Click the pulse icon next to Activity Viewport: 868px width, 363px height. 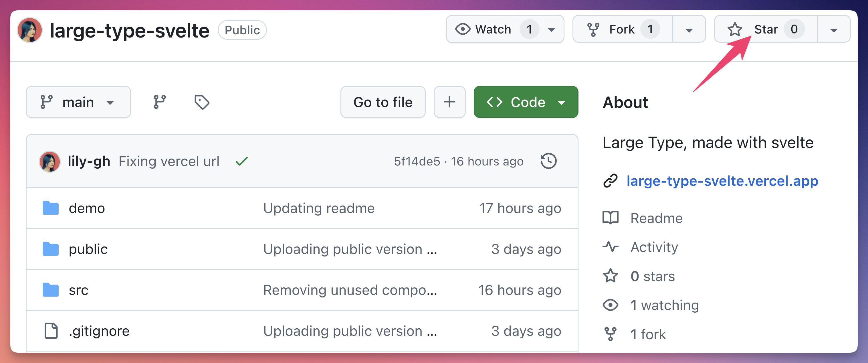click(610, 247)
